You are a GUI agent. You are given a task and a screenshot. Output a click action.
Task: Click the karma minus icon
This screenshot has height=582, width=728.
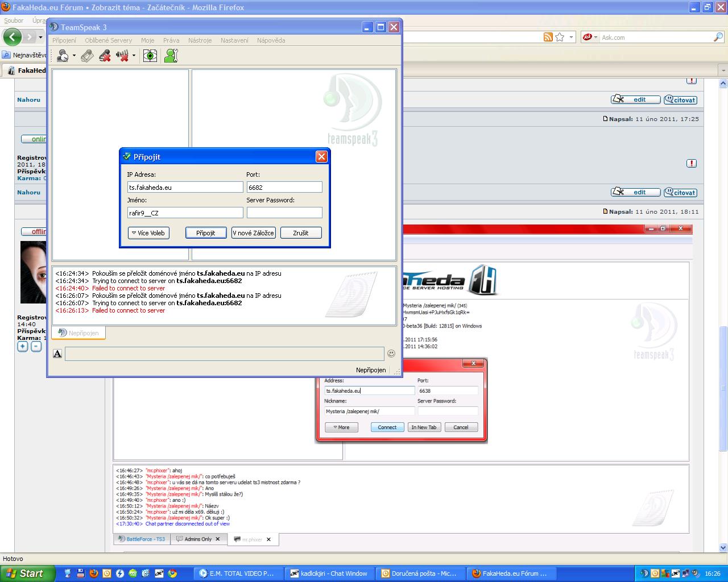(36, 346)
